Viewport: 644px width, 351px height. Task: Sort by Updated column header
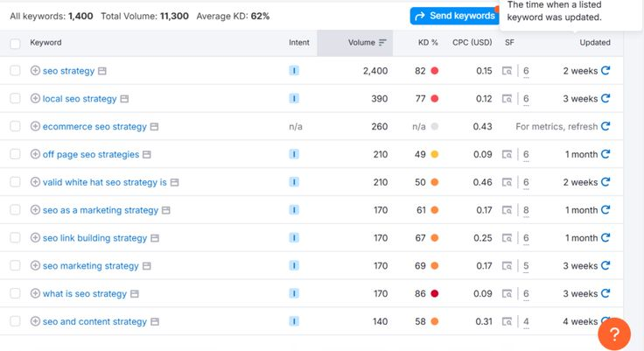[594, 43]
